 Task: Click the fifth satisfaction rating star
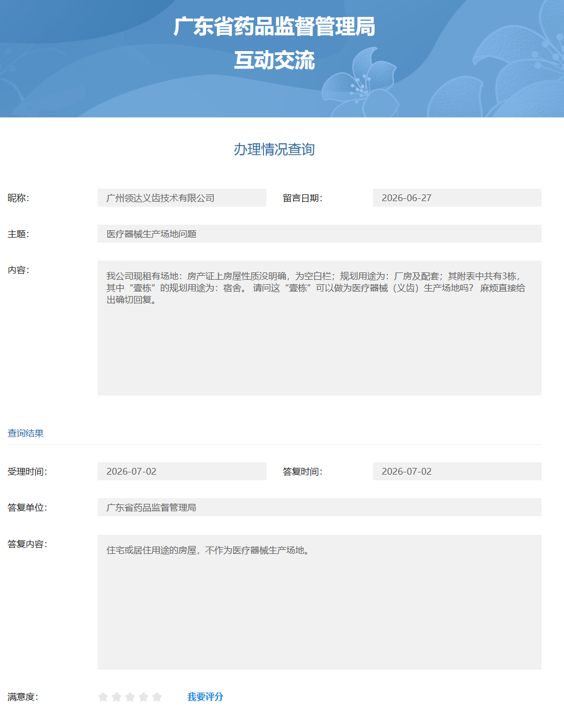coord(157,697)
